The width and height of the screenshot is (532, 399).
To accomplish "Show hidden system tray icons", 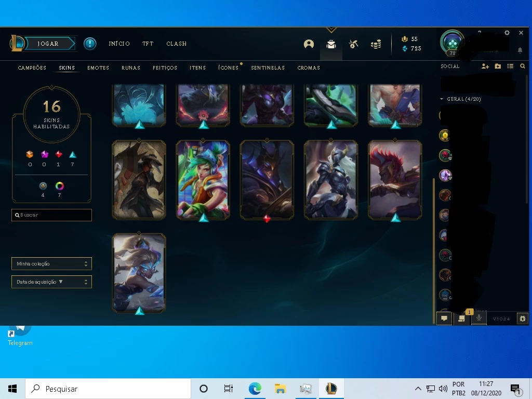I will pyautogui.click(x=418, y=389).
